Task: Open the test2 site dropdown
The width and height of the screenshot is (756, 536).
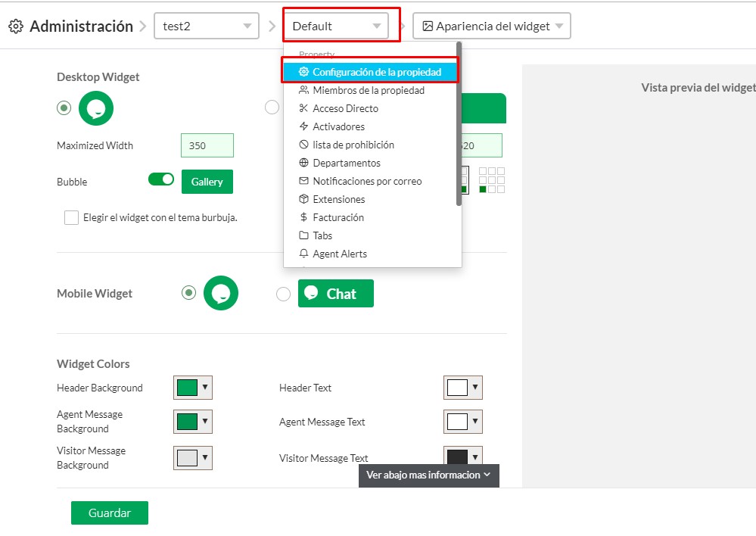Action: click(x=206, y=26)
